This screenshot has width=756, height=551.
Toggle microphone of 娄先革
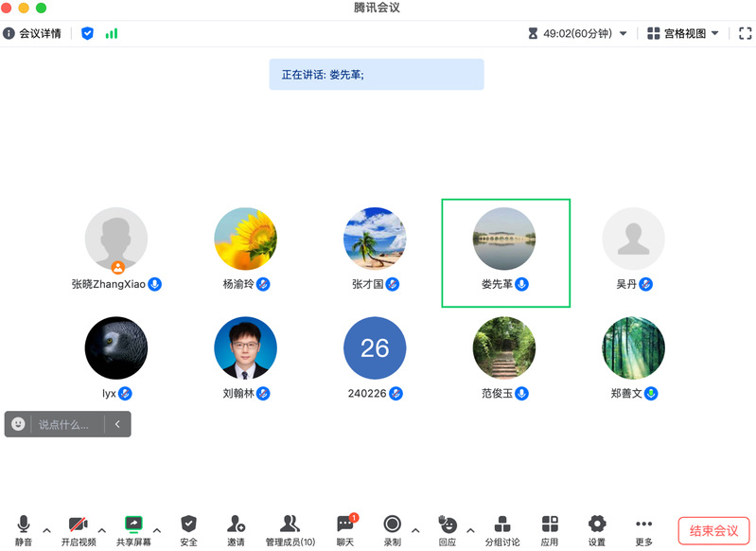point(521,284)
